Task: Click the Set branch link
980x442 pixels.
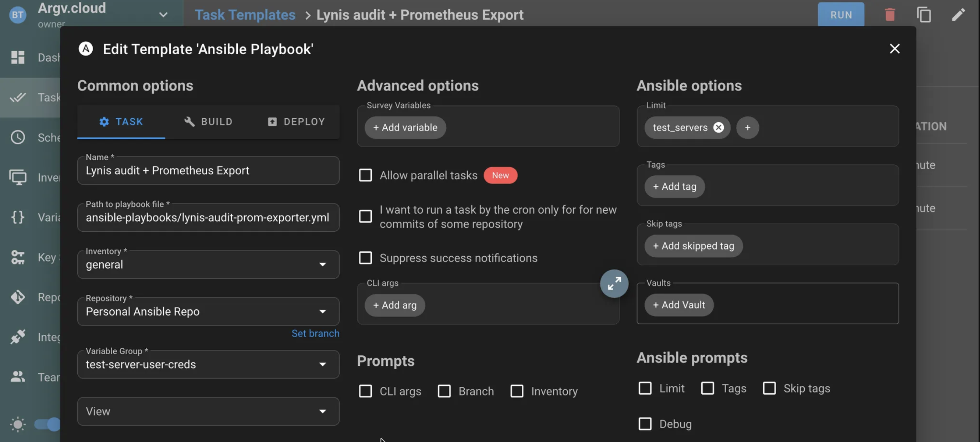Action: 315,334
